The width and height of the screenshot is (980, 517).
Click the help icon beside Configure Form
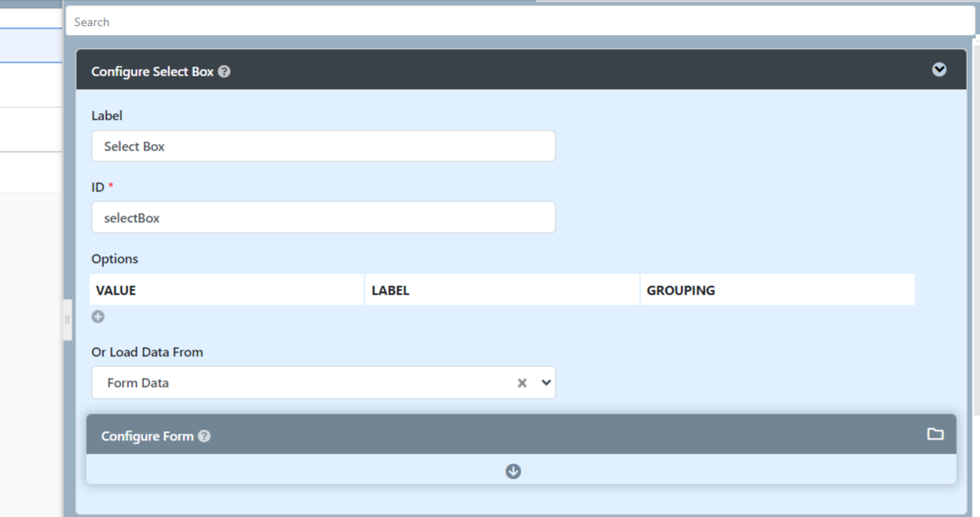point(204,436)
